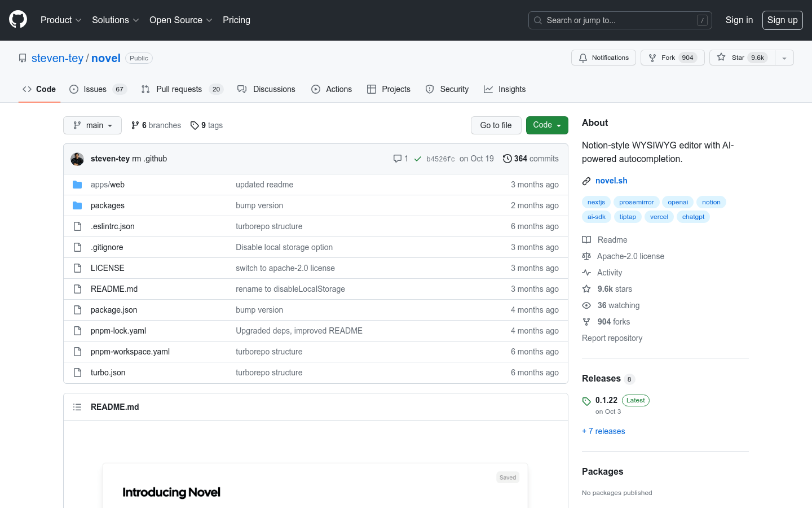The width and height of the screenshot is (812, 508).
Task: Expand the Product navigation menu
Action: (61, 20)
